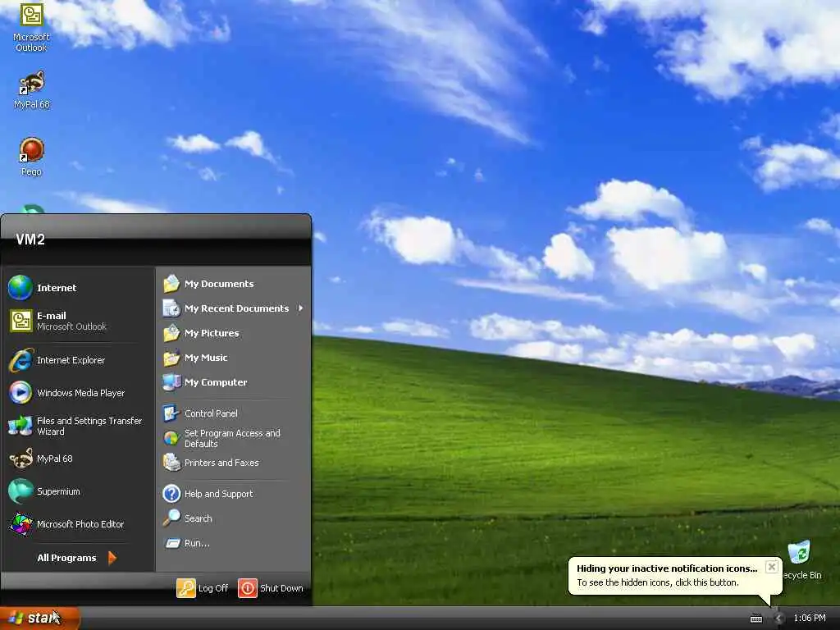This screenshot has width=840, height=630.
Task: Click the 'Set Program Access and Defaults' text
Action: 232,438
